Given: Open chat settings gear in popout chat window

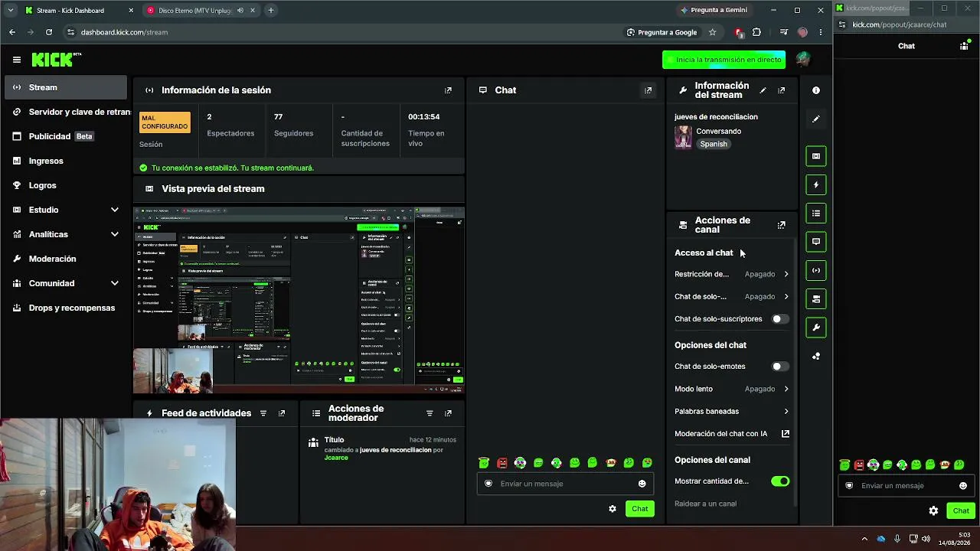Looking at the screenshot, I should coord(933,510).
